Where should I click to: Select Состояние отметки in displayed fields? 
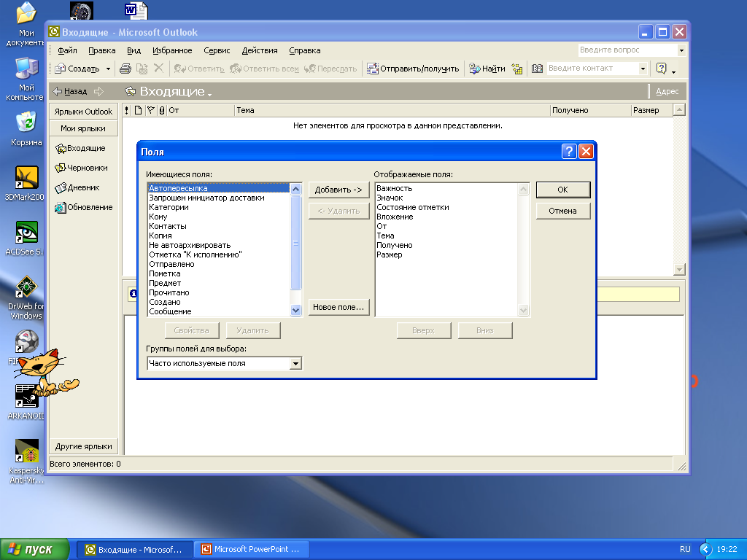click(x=446, y=207)
